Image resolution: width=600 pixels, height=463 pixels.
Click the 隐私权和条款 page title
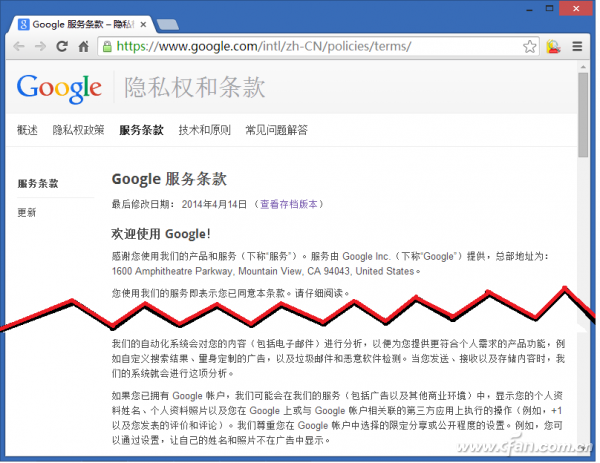[194, 88]
